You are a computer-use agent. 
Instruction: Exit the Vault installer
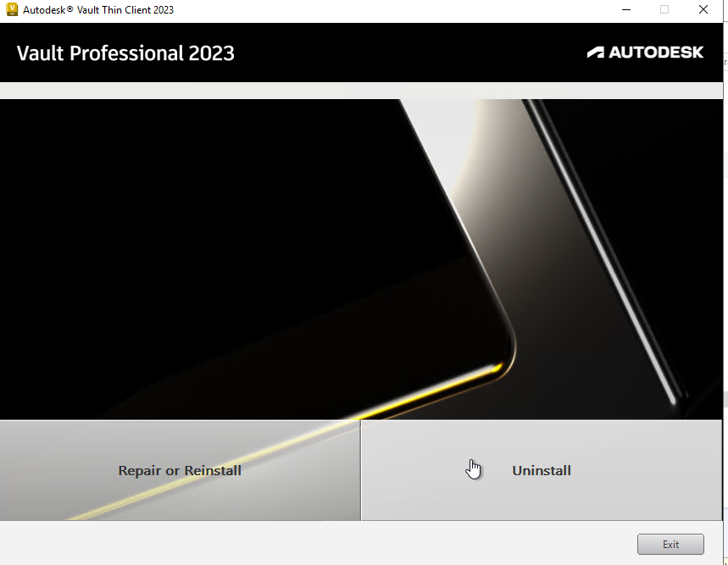[670, 544]
